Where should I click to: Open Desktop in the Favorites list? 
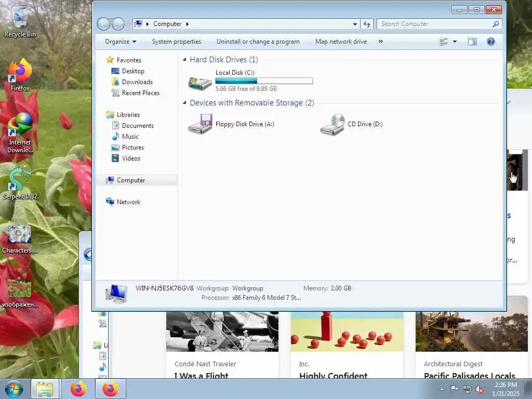click(133, 71)
